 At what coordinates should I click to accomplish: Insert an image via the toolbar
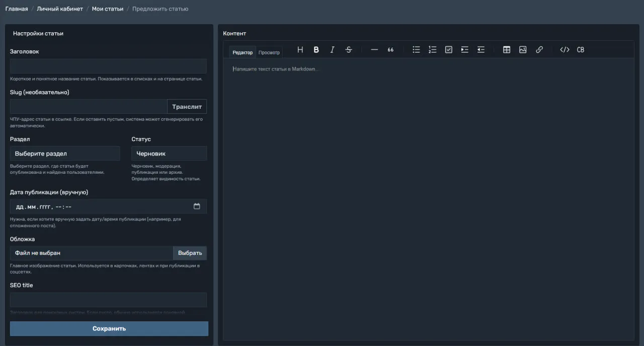point(523,50)
